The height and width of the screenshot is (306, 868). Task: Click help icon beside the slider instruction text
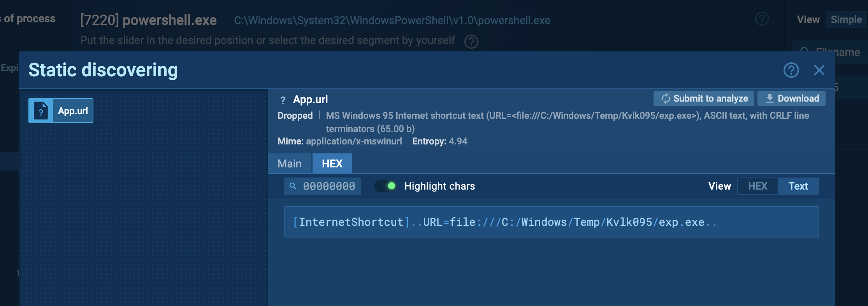pyautogui.click(x=471, y=41)
